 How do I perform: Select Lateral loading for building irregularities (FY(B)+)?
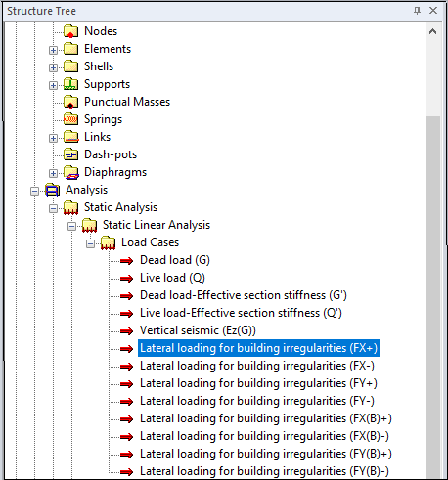click(x=266, y=454)
